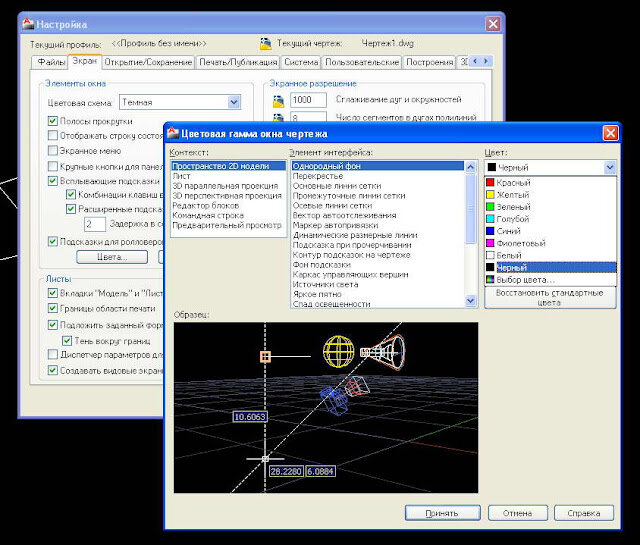Enable the Диспетчер параметров checkbox
This screenshot has height=545, width=640.
[x=53, y=354]
